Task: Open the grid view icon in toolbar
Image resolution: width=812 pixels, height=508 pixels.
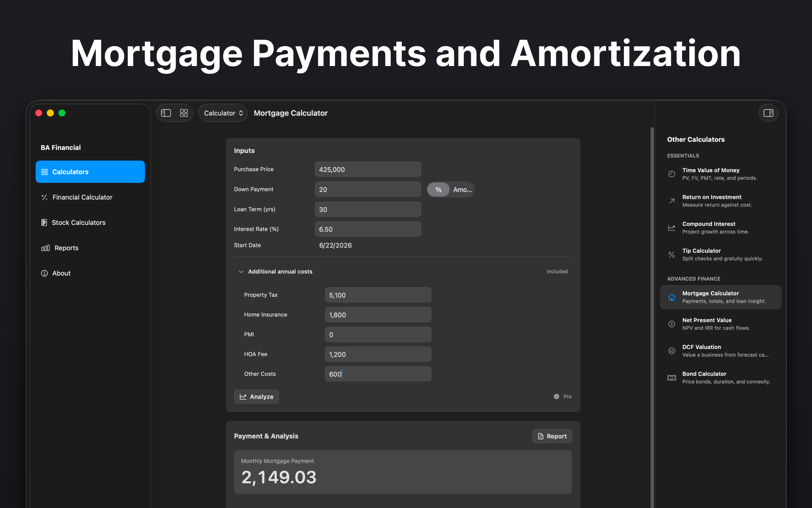Action: (x=184, y=113)
